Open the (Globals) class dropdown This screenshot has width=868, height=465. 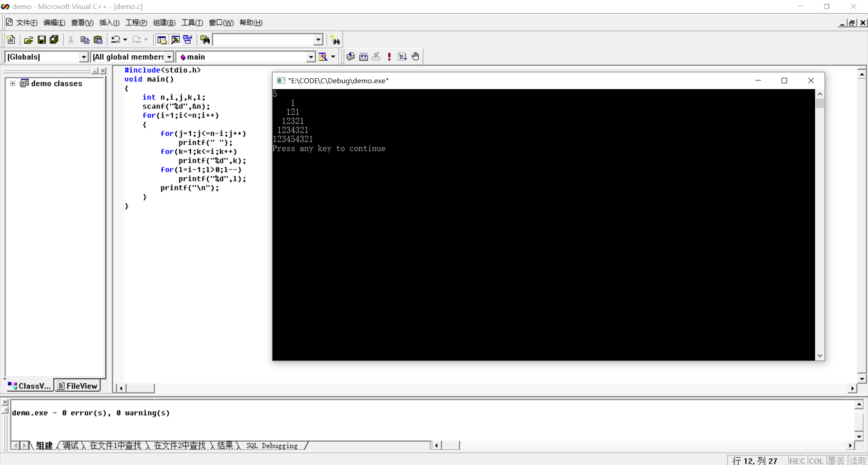point(84,57)
